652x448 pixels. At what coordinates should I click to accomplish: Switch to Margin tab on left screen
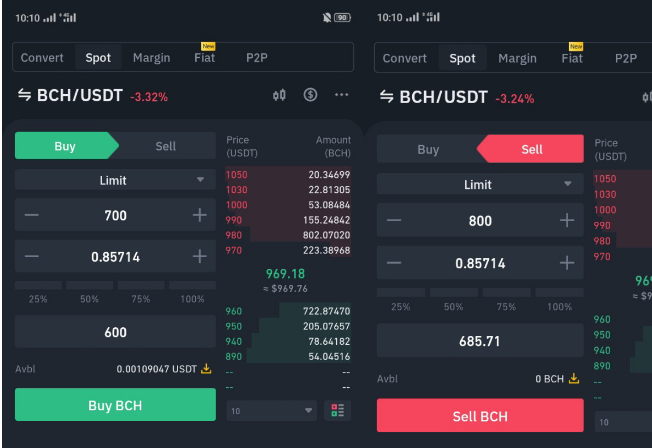coord(151,57)
